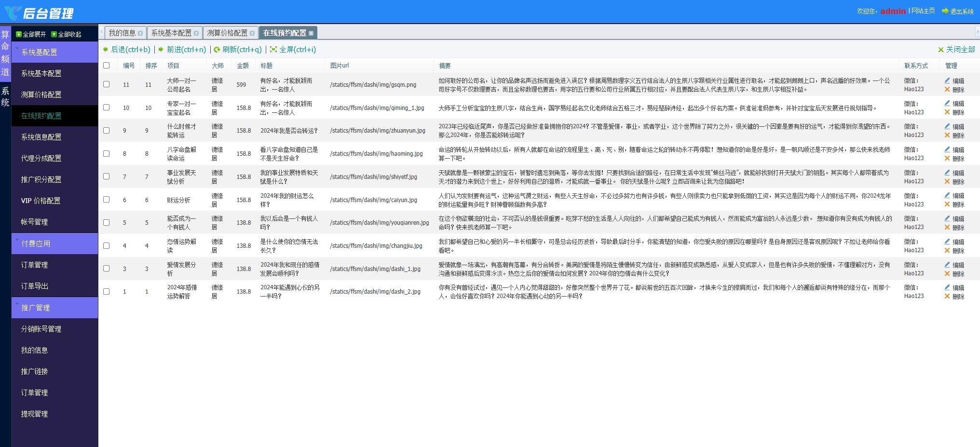Click the green back arrow icon

(106, 49)
